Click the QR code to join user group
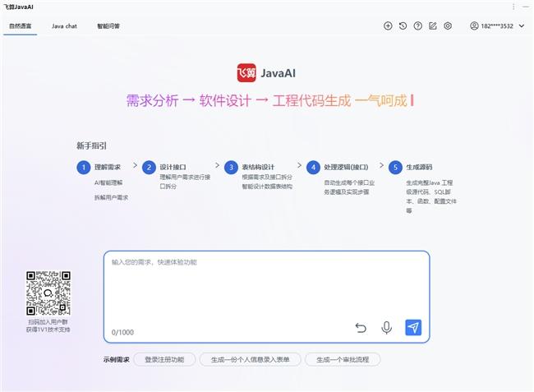 click(48, 293)
